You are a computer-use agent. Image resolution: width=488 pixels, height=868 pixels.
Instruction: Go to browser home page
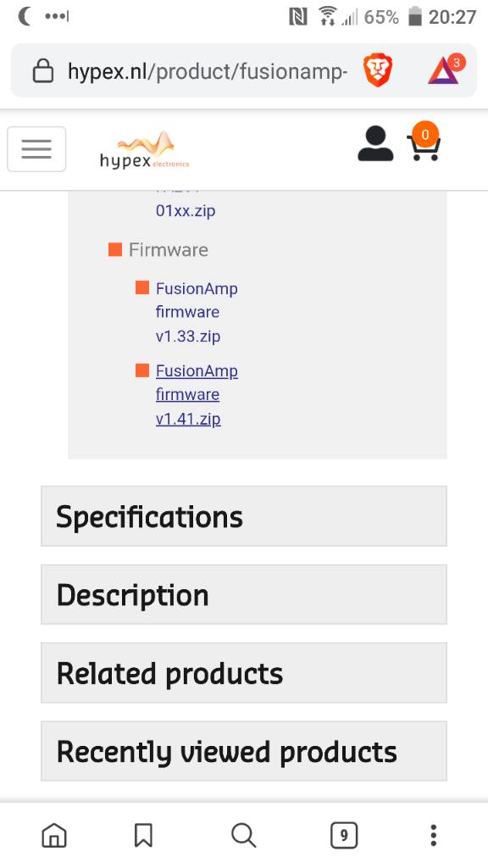click(54, 835)
